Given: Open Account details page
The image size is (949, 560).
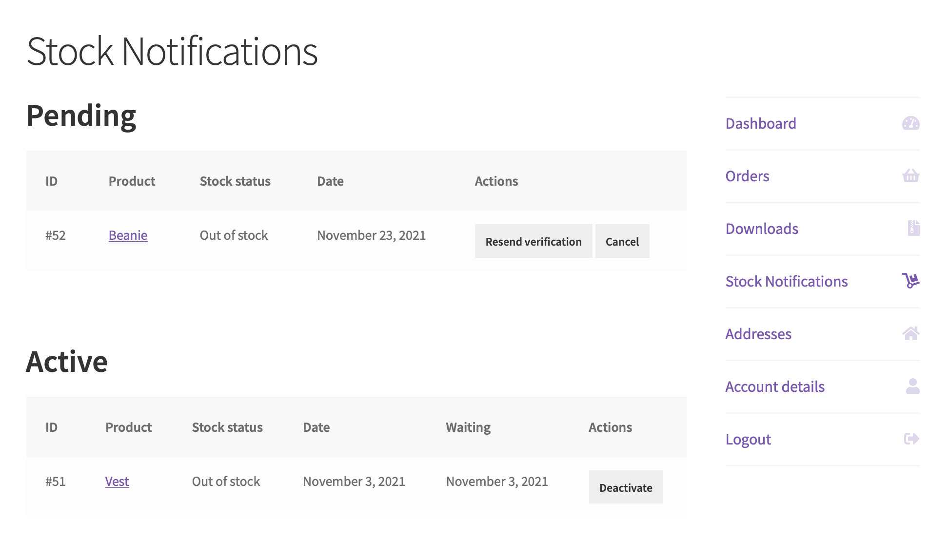Looking at the screenshot, I should point(775,386).
